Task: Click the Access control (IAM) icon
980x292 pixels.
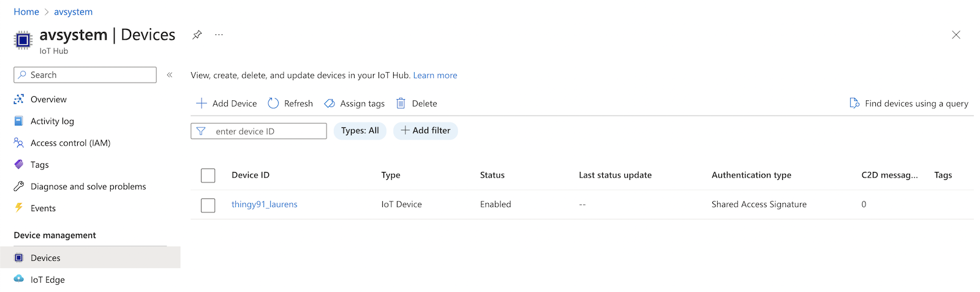Action: click(19, 143)
